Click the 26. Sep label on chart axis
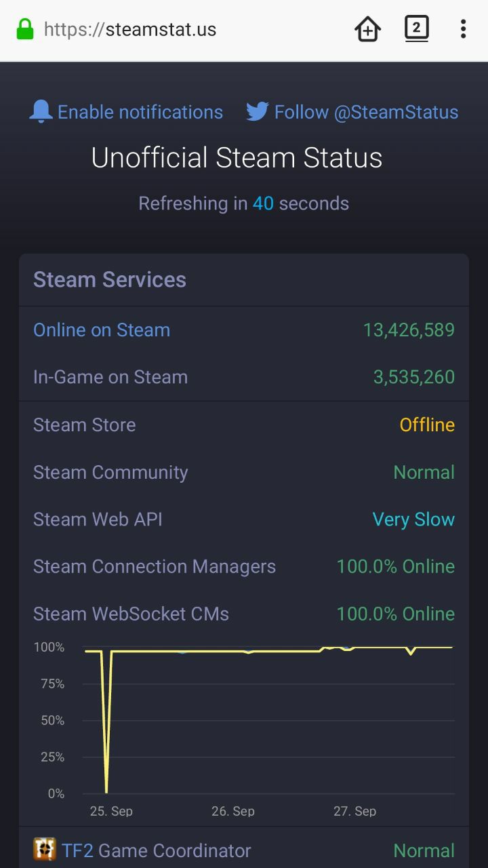Image resolution: width=488 pixels, height=868 pixels. (233, 811)
